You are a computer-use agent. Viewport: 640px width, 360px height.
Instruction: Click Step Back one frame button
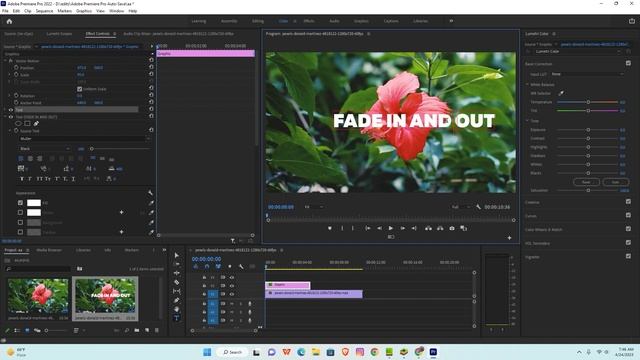pyautogui.click(x=379, y=228)
